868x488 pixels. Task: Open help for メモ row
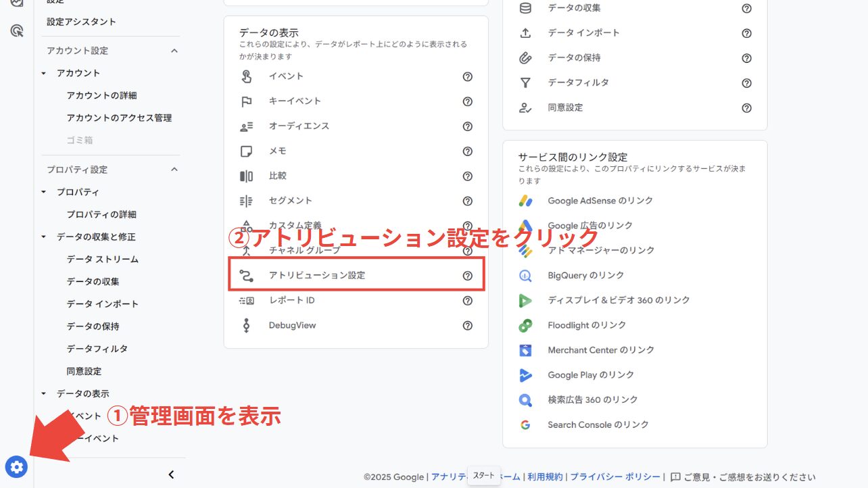pos(467,151)
